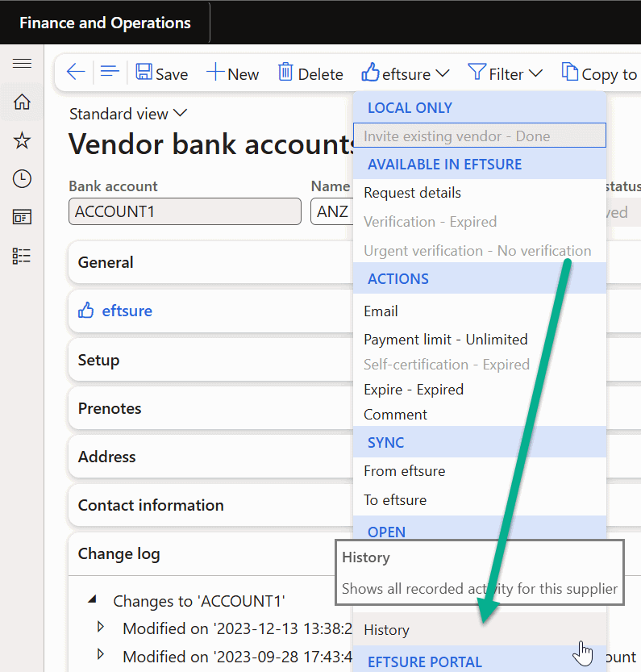Expand the Contact information section
641x672 pixels.
[210, 505]
